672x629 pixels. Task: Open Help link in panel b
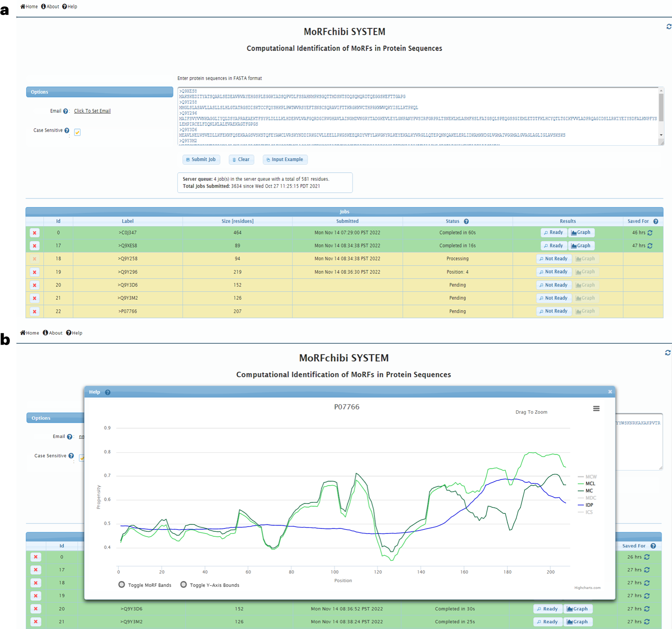(74, 333)
